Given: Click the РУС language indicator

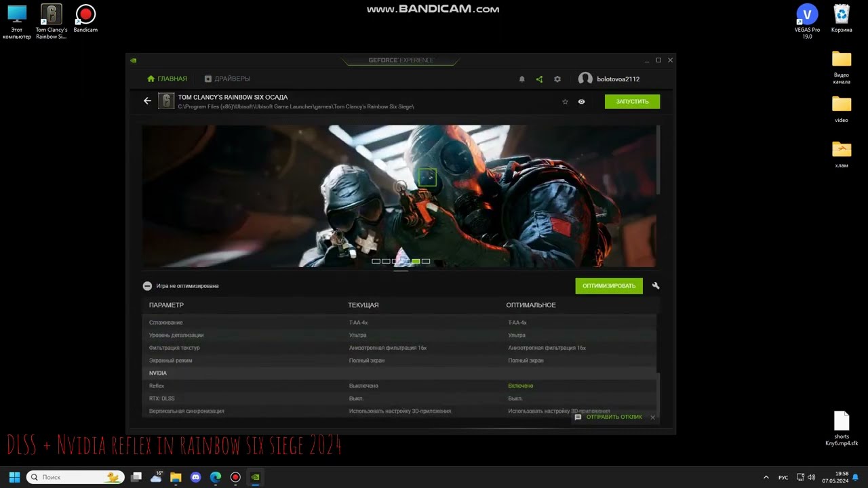Looking at the screenshot, I should [x=783, y=477].
